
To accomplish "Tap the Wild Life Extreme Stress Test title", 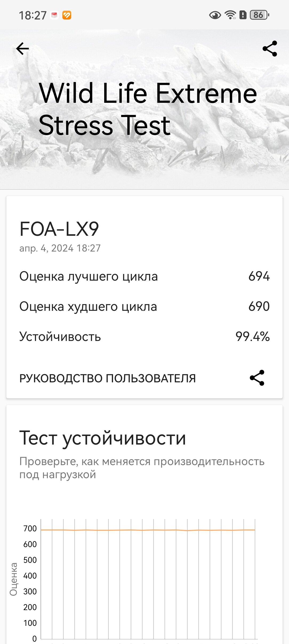I will click(x=148, y=109).
